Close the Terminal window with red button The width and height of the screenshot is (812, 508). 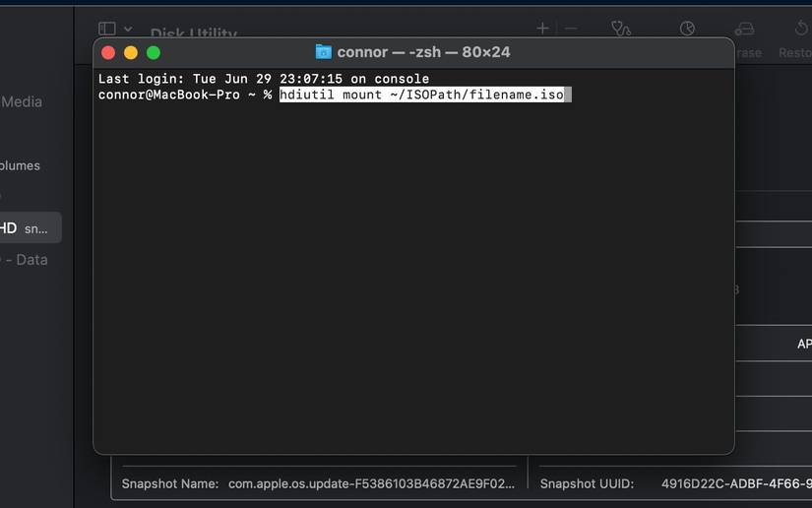point(108,52)
